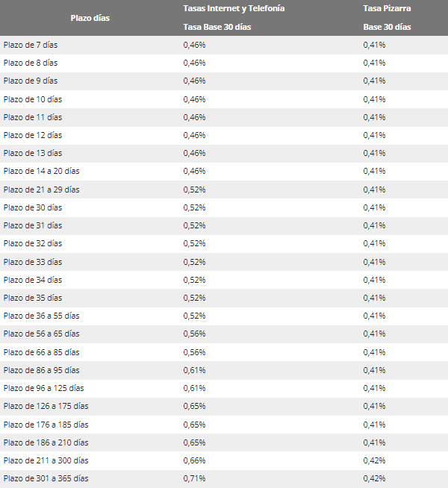
Task: Click the "Tasas Internet y Telefonía" header
Action: [234, 8]
